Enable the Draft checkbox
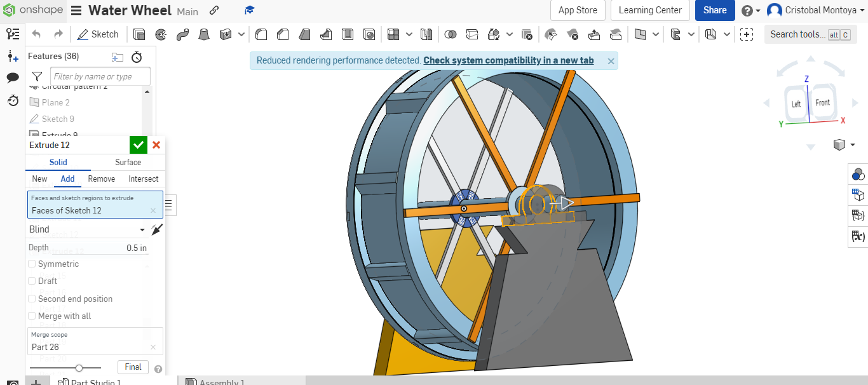 tap(32, 281)
